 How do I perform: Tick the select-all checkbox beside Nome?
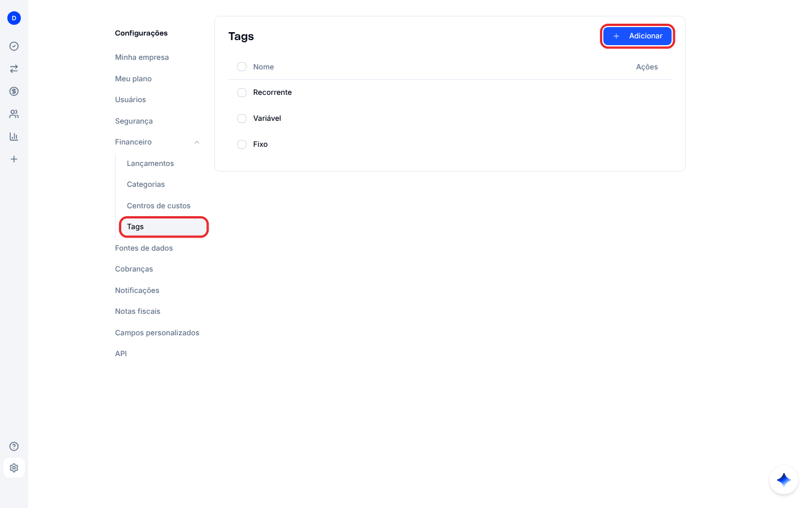point(242,67)
